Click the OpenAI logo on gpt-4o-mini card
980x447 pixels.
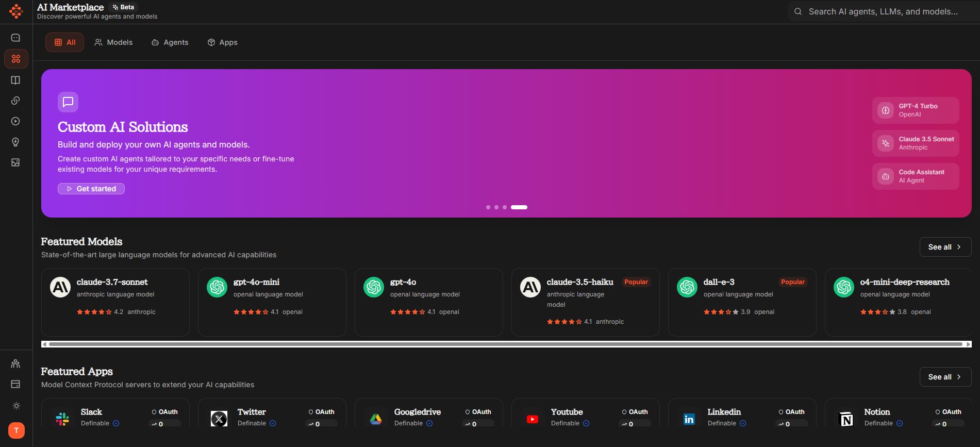(217, 287)
